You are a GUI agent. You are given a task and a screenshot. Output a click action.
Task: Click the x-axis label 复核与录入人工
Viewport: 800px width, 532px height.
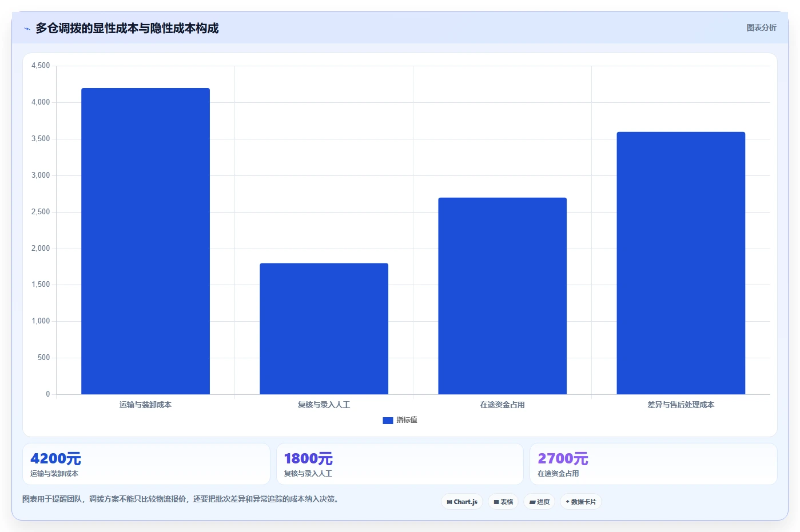[x=324, y=405]
